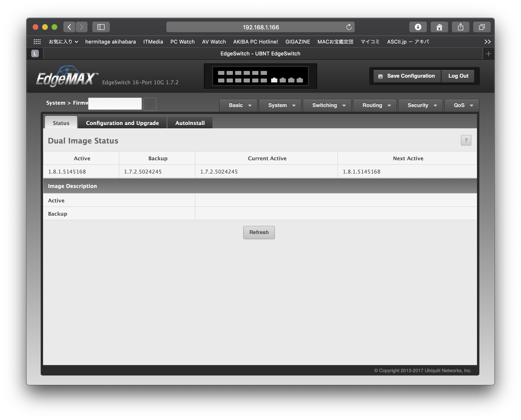Open the AutoInstall tab
The image size is (521, 420).
click(190, 123)
